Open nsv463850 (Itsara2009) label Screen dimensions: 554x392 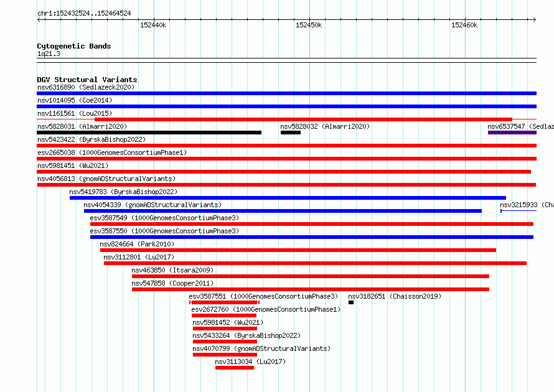pos(172,270)
